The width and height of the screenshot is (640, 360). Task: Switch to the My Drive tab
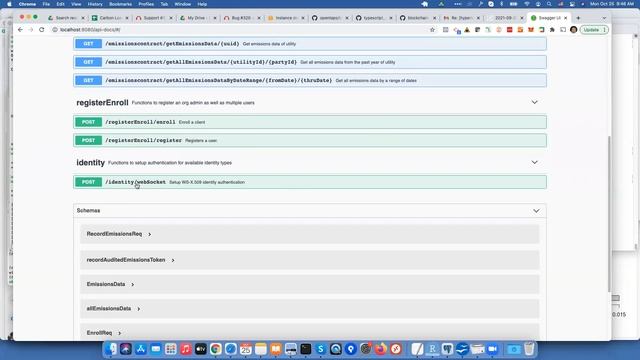click(198, 18)
